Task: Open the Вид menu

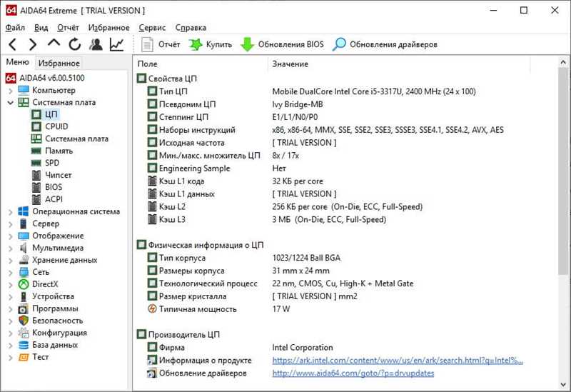Action: click(41, 28)
